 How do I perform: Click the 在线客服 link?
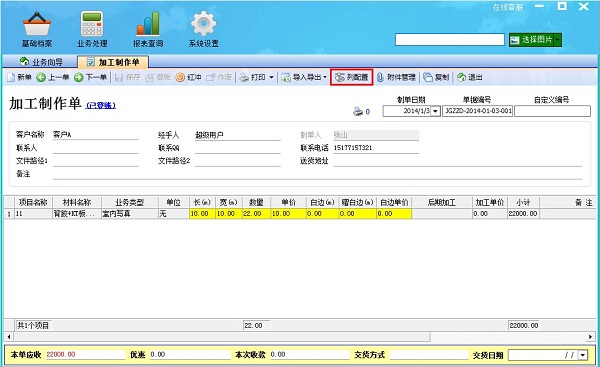tap(507, 7)
